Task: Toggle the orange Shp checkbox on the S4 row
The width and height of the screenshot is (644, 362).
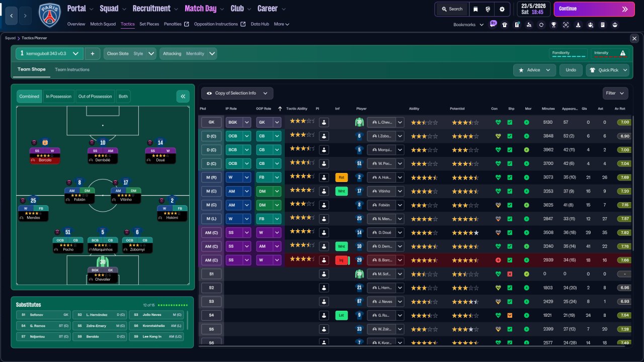Action: coord(510,315)
